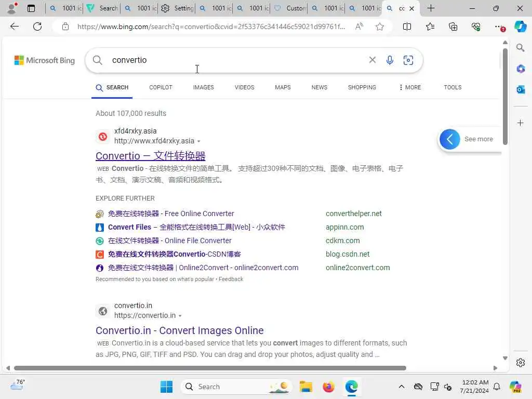Switch to COPILOT tab

tap(161, 87)
